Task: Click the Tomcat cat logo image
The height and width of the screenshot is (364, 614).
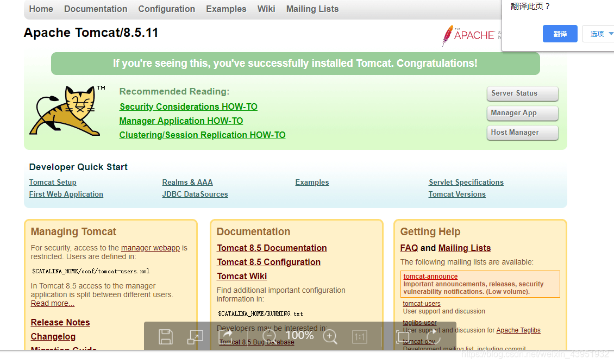Action: 67,111
